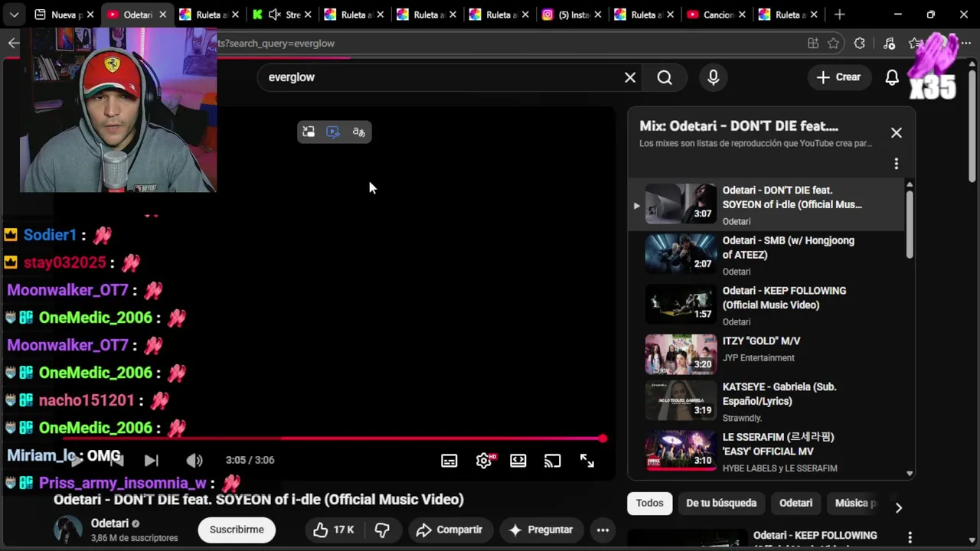Open the Odetari channel name link
Screen dimensions: 980x551
tap(109, 523)
